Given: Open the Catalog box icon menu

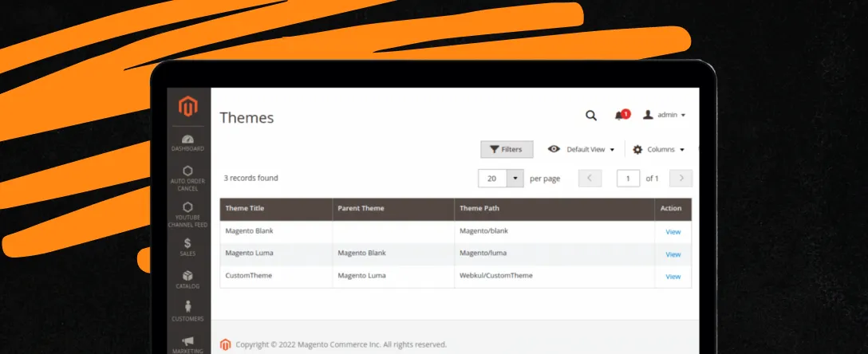Looking at the screenshot, I should (x=187, y=279).
